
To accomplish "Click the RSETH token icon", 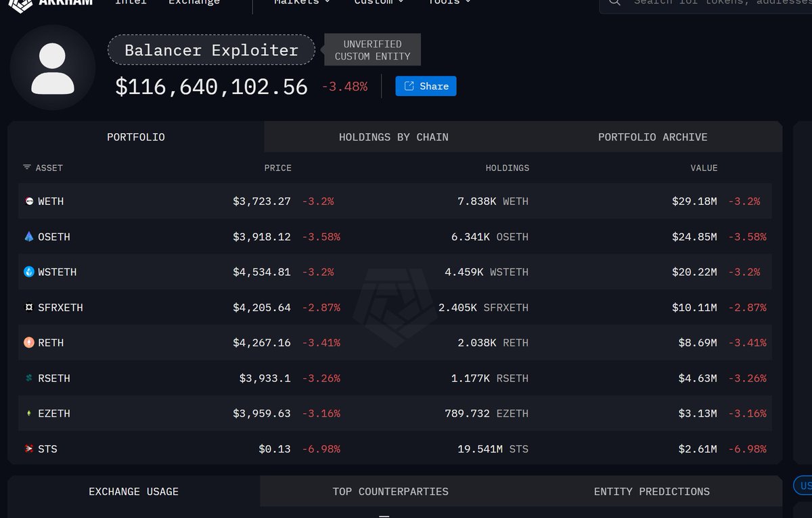I will coord(29,378).
